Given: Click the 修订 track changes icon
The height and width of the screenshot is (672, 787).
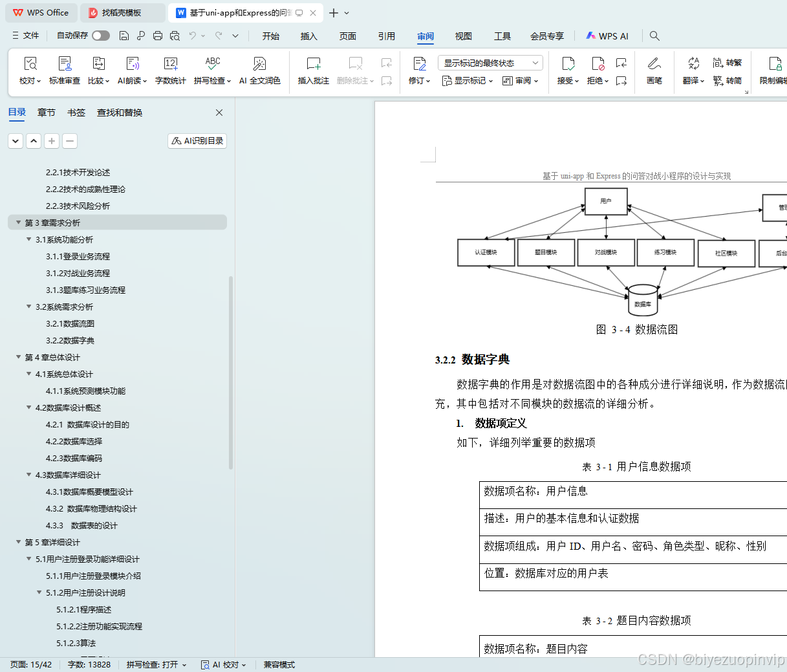Looking at the screenshot, I should click(419, 63).
